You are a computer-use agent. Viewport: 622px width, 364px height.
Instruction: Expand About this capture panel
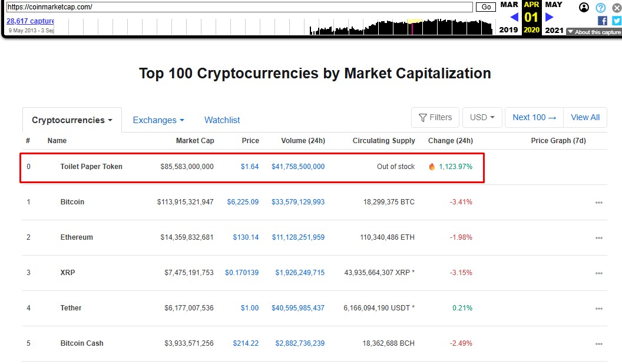tap(594, 32)
